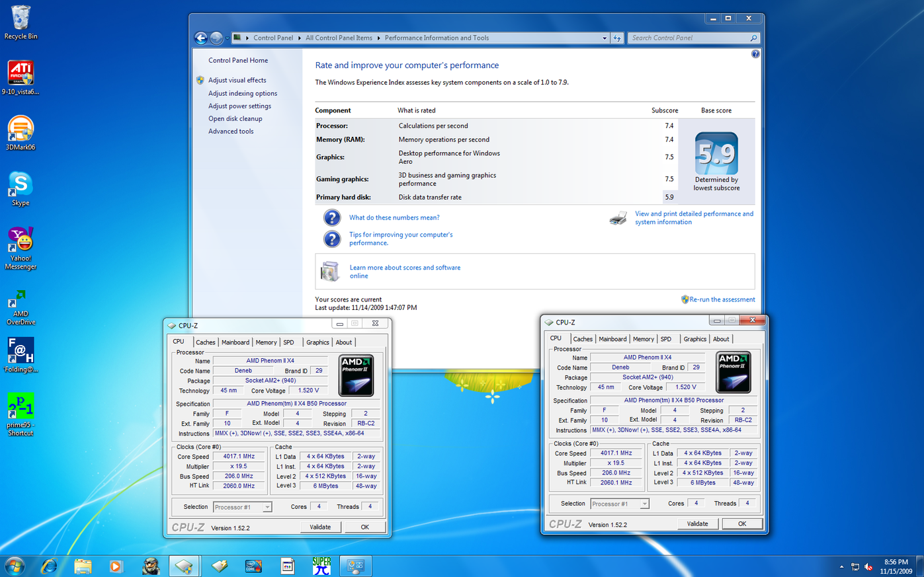
Task: Click Validate in left CPU-Z window
Action: 320,527
